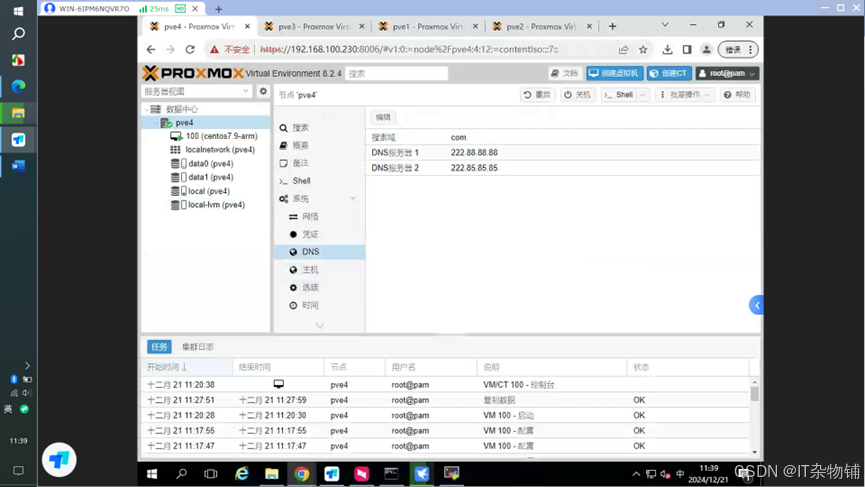Open the Shell menu item in node panel

(x=295, y=181)
